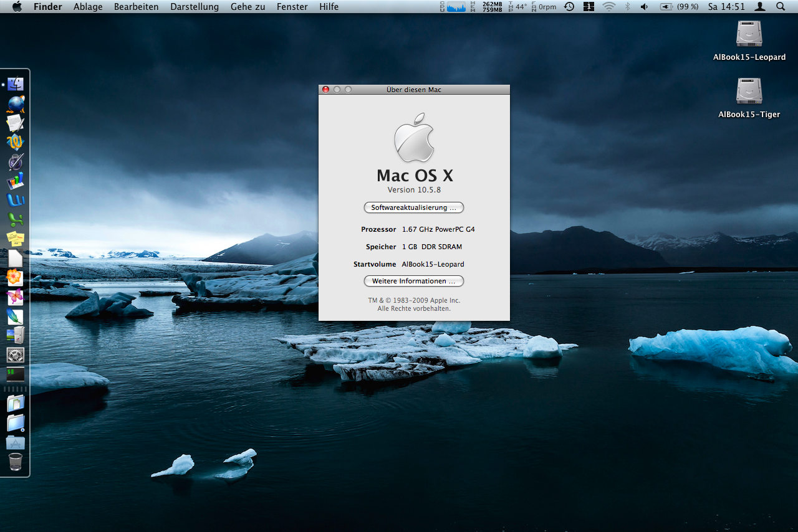Open the Darstellung menu

click(195, 7)
